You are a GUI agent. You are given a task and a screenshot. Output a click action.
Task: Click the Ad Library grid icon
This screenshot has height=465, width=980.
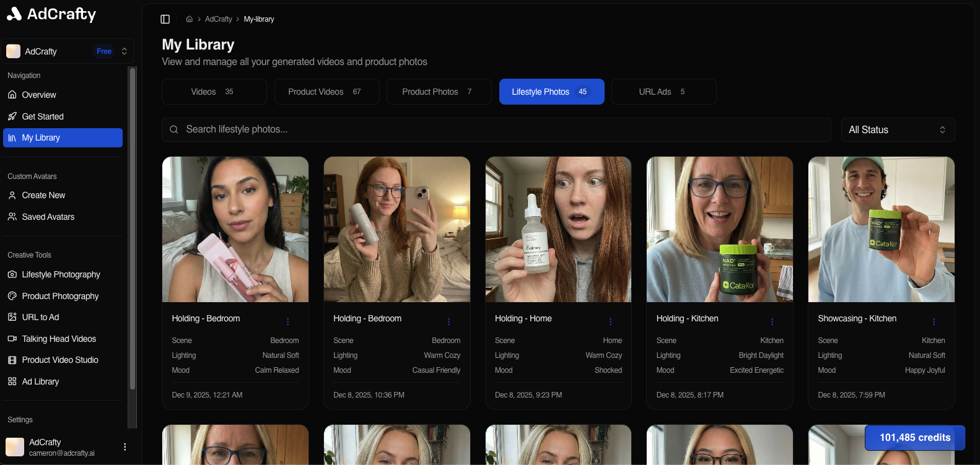pos(12,381)
